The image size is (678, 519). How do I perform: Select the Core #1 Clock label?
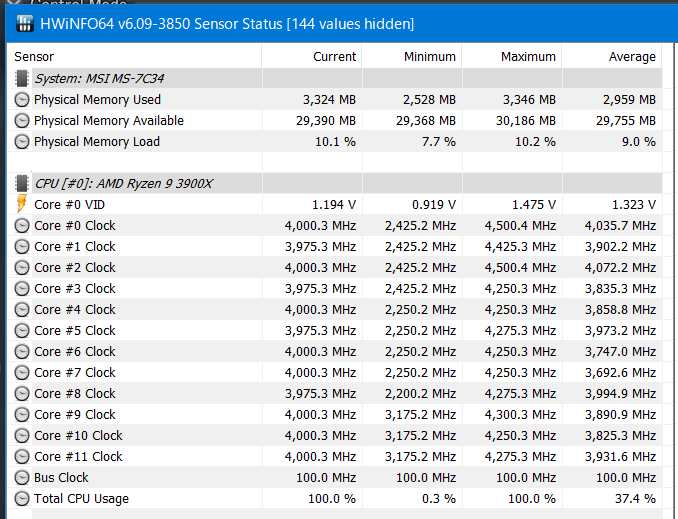(75, 247)
